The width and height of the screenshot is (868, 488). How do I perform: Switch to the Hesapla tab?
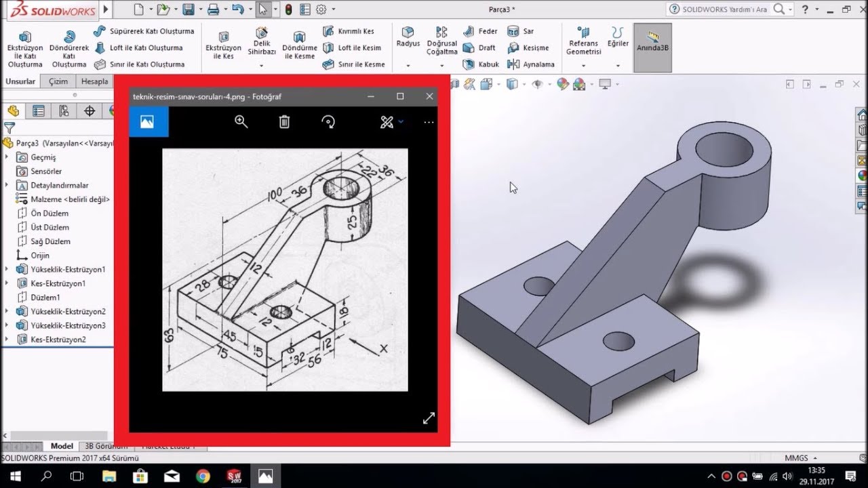tap(94, 81)
